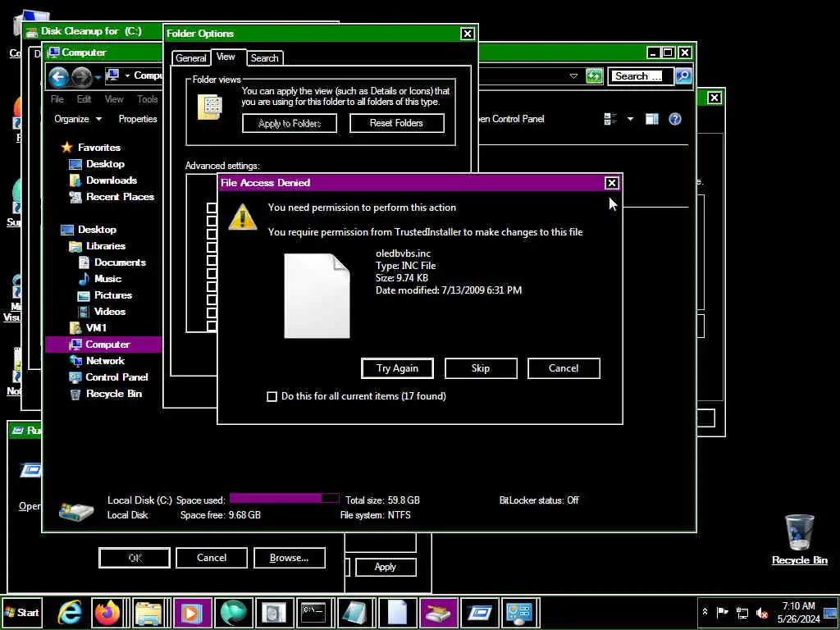
Task: Switch to the Run dialog taskbar button
Action: (x=479, y=612)
